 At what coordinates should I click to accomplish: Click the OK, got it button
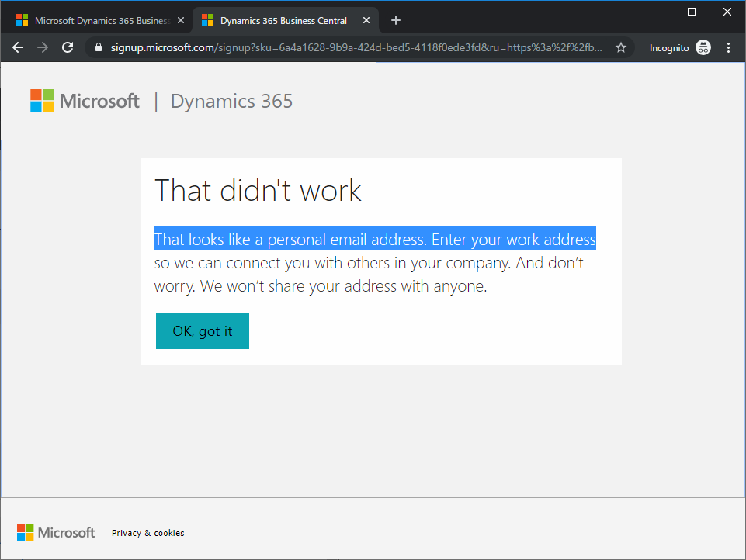tap(203, 331)
